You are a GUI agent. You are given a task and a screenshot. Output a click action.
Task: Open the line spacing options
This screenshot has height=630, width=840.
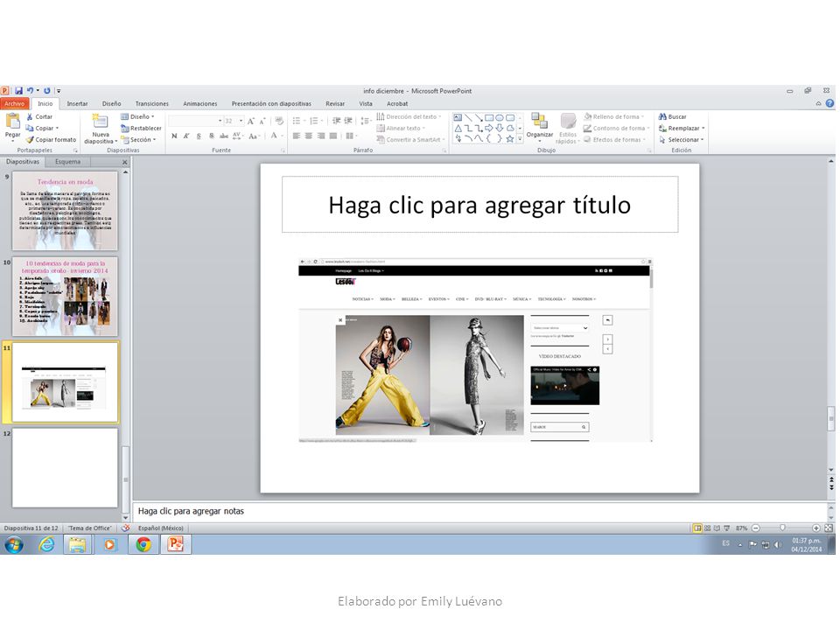(x=366, y=121)
